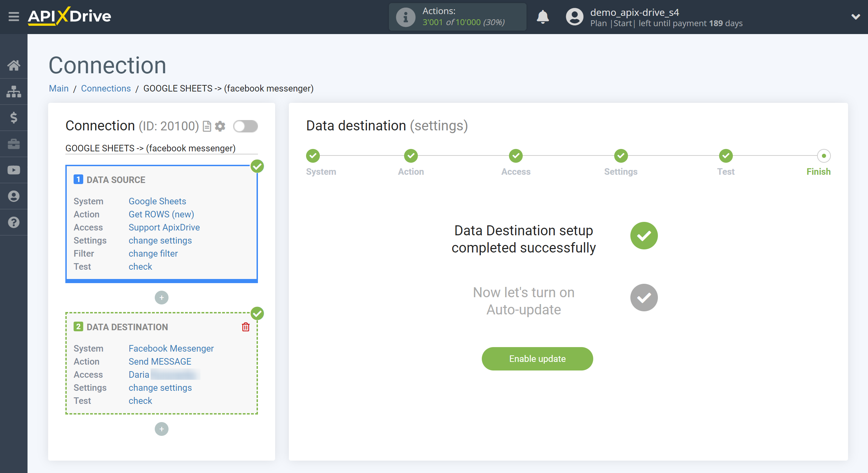The image size is (868, 473).
Task: Go to Settings step
Action: point(621,156)
